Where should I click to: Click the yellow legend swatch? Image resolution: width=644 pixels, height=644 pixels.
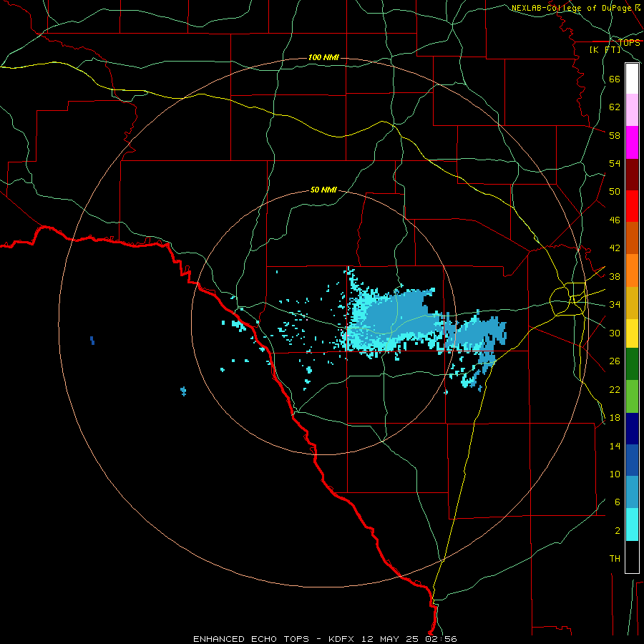coord(632,333)
